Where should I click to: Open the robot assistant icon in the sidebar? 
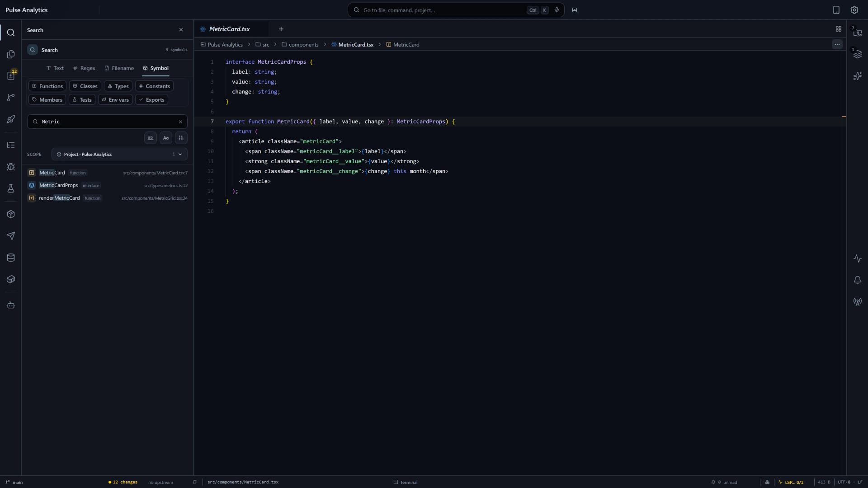tap(11, 305)
